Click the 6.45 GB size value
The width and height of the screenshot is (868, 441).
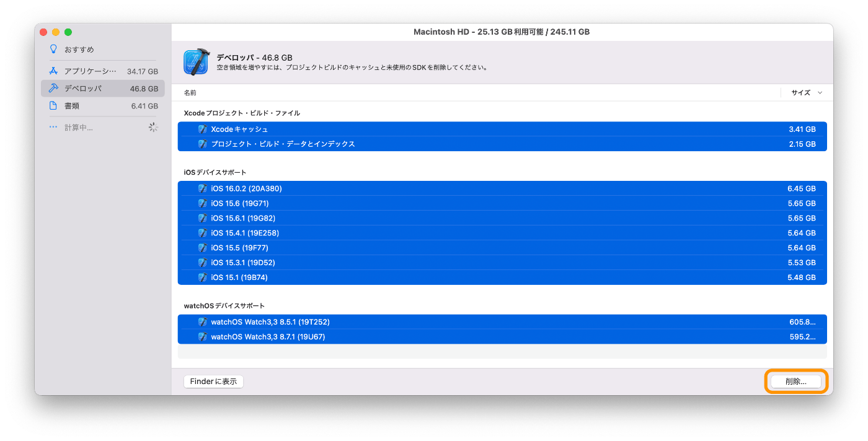(802, 189)
